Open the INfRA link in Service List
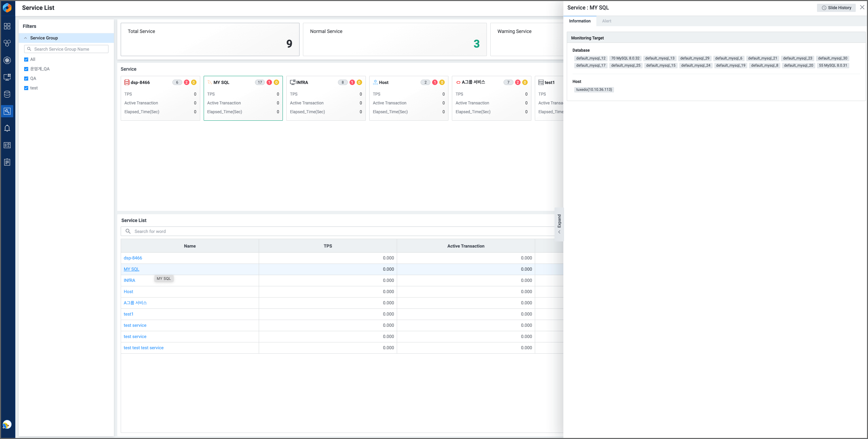The width and height of the screenshot is (868, 439). point(130,281)
